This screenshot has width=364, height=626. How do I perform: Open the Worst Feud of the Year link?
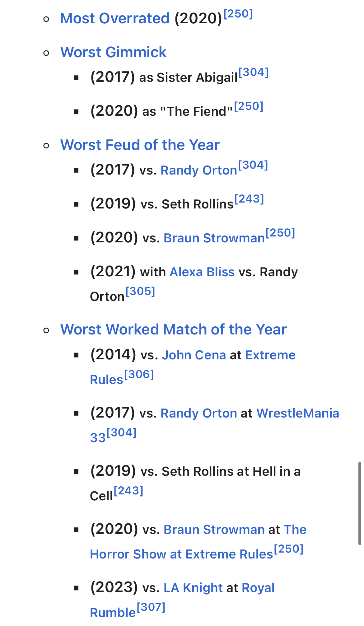140,145
